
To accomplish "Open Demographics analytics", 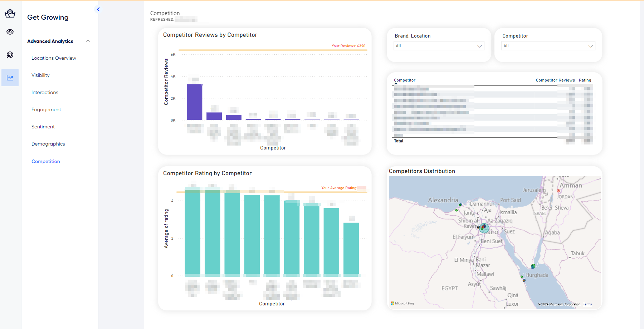I will tap(48, 144).
